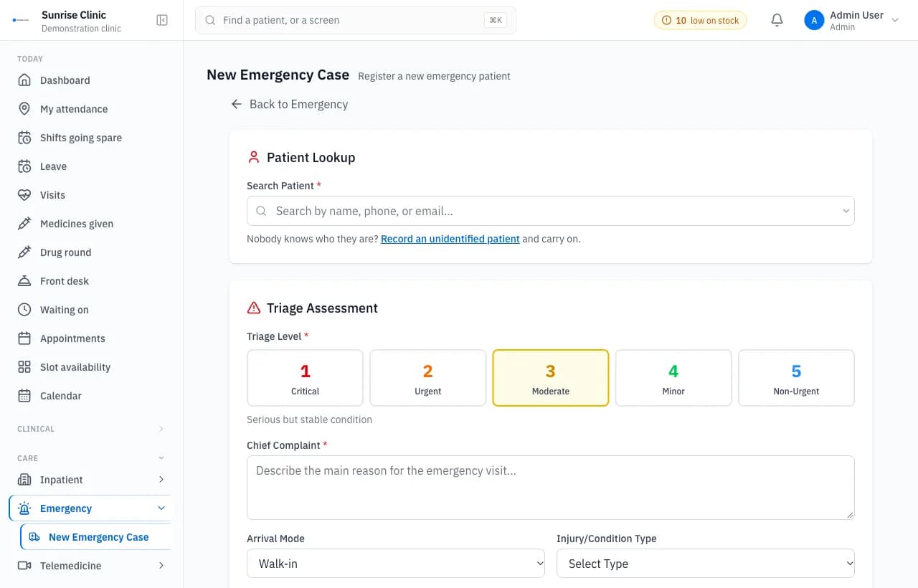918x588 pixels.
Task: Click the Appointments calendar icon
Action: tap(24, 338)
